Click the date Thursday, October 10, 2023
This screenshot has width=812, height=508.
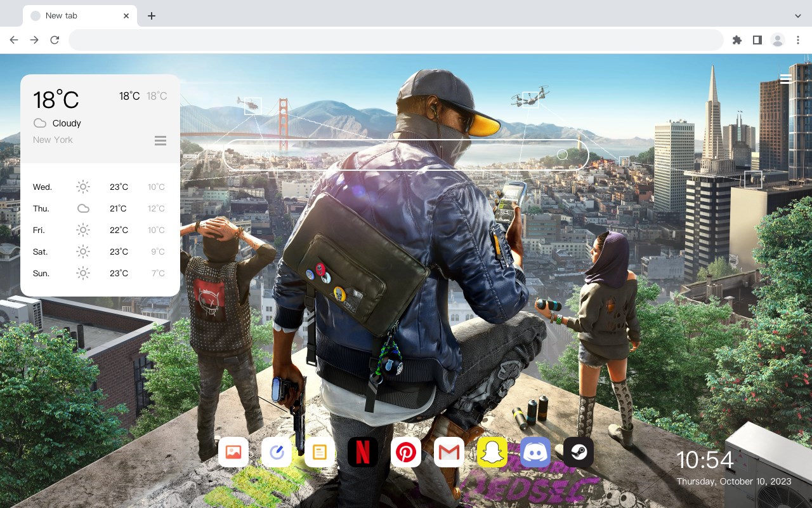click(x=734, y=481)
